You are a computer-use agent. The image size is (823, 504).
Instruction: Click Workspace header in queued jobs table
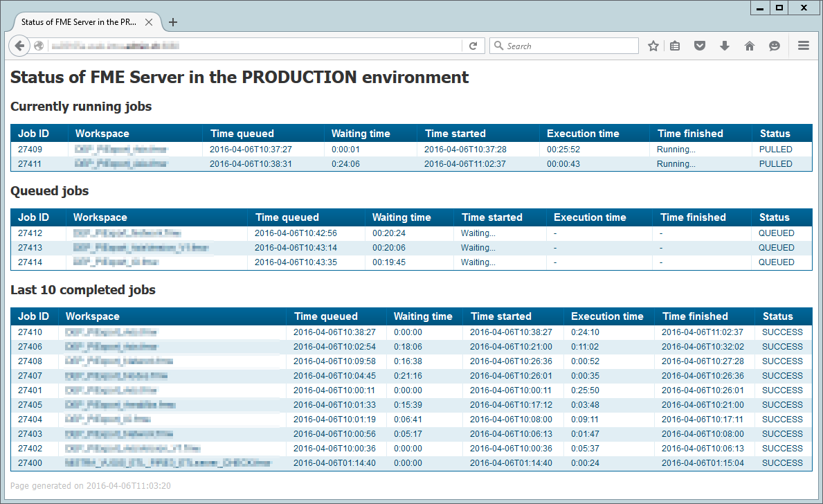pos(100,217)
